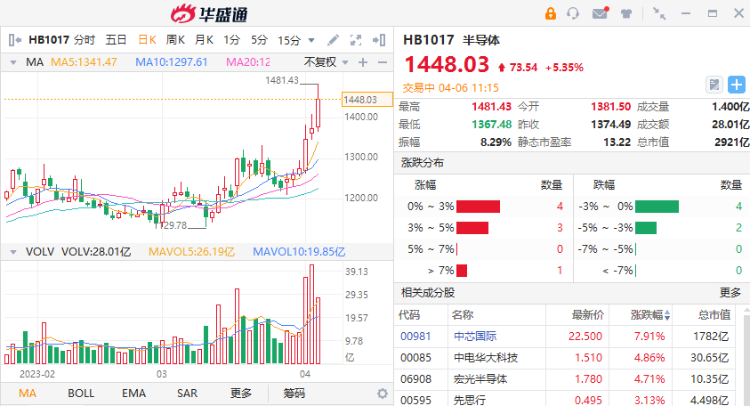The width and height of the screenshot is (750, 406).
Task: Click the 1448.03 price label on chart axis
Action: point(367,99)
